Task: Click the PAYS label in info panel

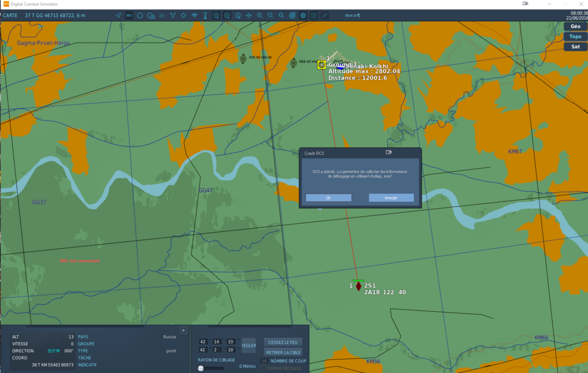Action: [83, 337]
